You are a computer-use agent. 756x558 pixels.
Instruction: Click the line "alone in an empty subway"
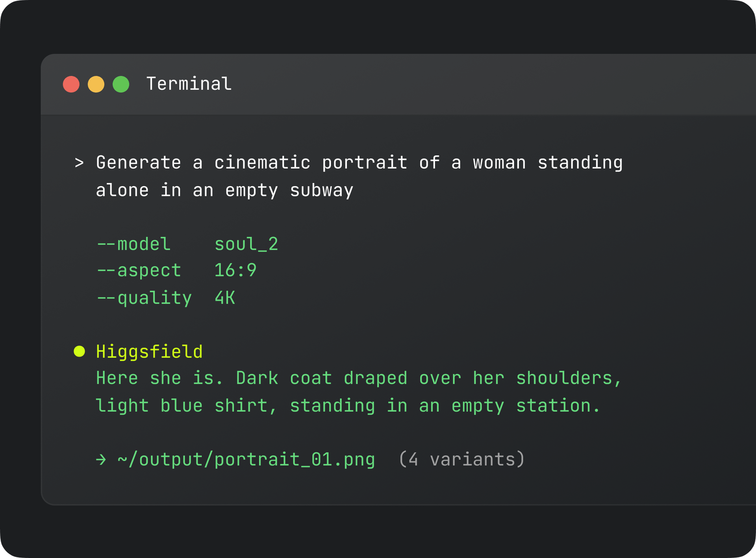pyautogui.click(x=224, y=190)
